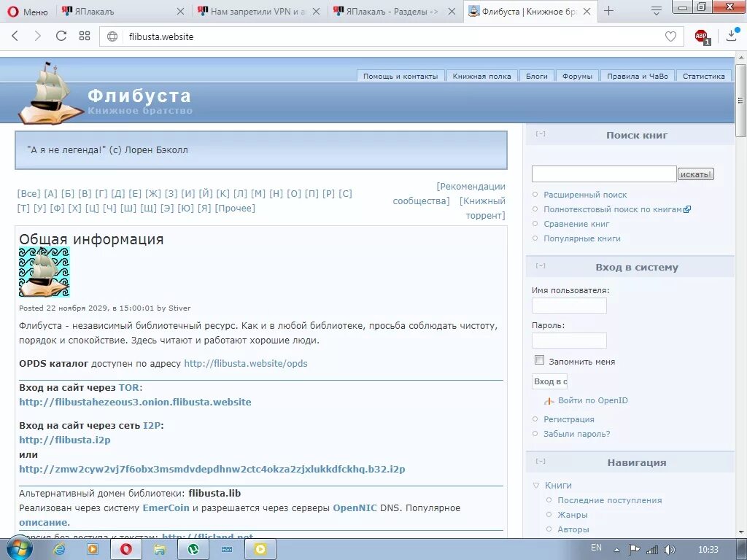Click the taskbar volume speaker icon

tap(670, 550)
